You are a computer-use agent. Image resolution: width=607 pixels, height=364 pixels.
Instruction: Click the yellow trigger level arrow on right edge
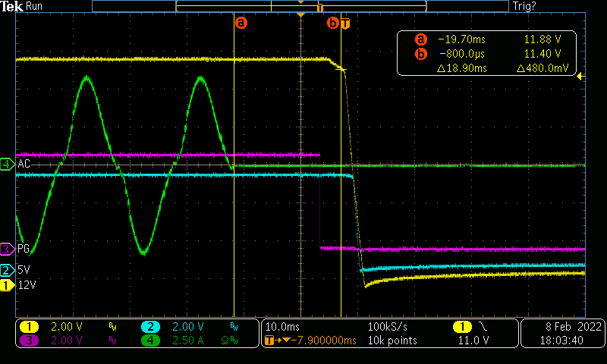(x=580, y=76)
